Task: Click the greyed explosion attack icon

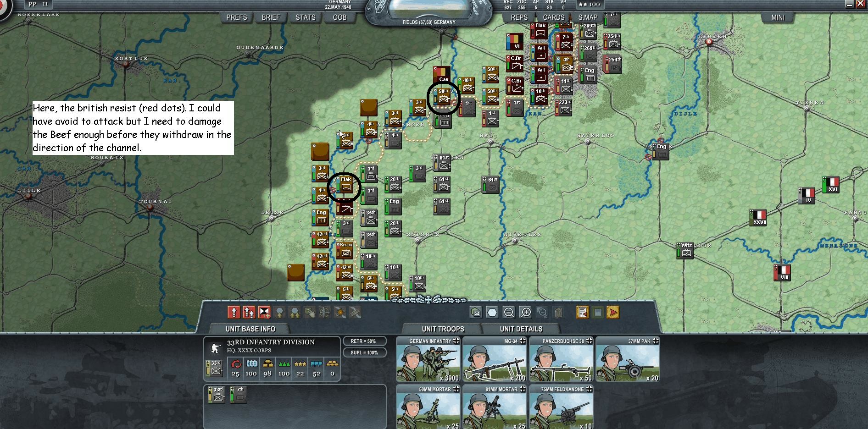Action: [340, 313]
